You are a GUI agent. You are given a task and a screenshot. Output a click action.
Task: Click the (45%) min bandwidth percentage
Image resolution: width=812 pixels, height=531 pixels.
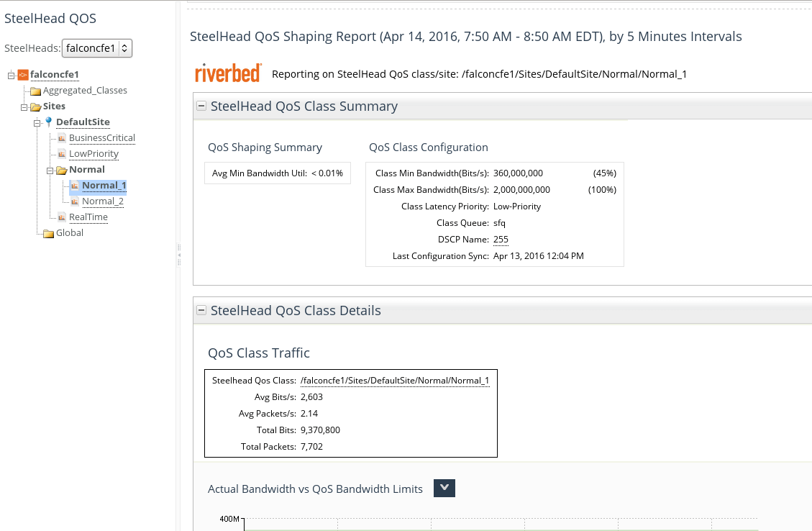coord(605,173)
